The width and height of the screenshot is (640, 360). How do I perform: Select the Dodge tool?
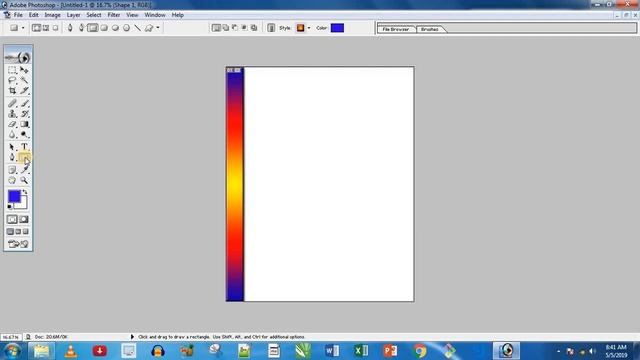click(24, 134)
